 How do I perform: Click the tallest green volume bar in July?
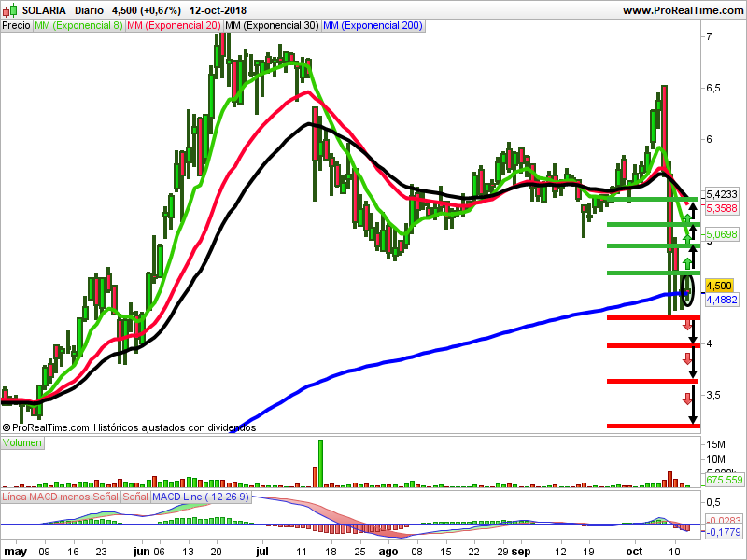tap(319, 462)
